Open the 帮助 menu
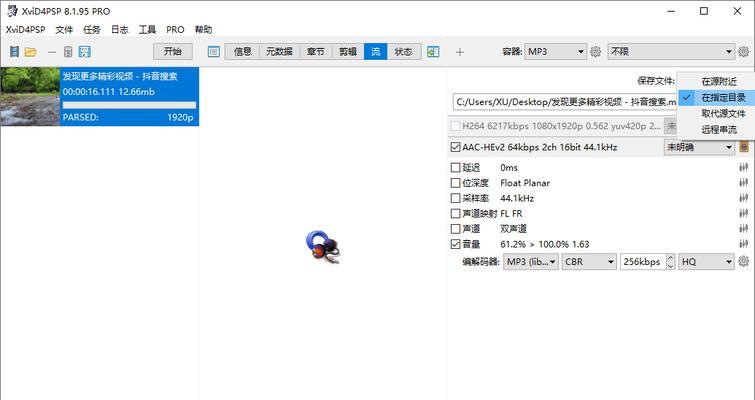Screen dimensions: 755x400 tap(203, 29)
